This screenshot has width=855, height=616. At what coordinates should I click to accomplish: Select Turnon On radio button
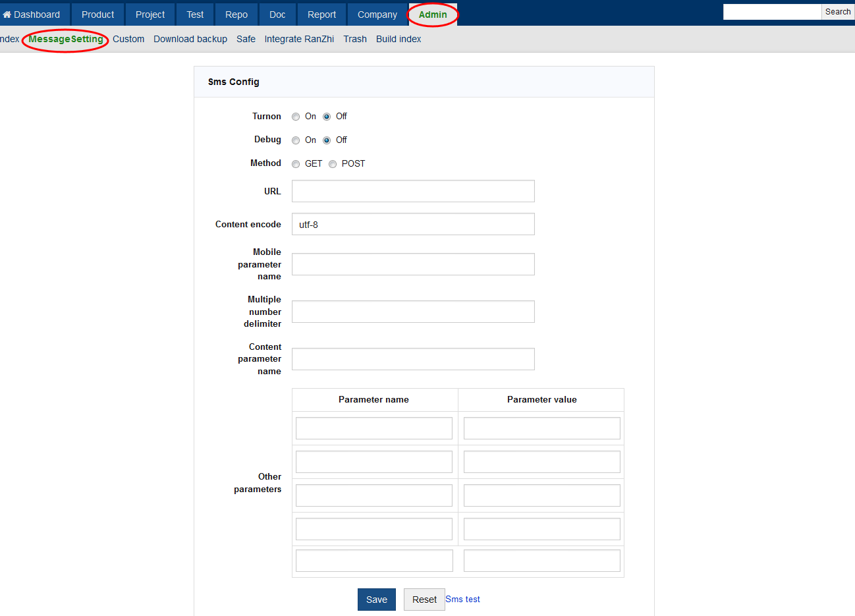click(x=296, y=117)
